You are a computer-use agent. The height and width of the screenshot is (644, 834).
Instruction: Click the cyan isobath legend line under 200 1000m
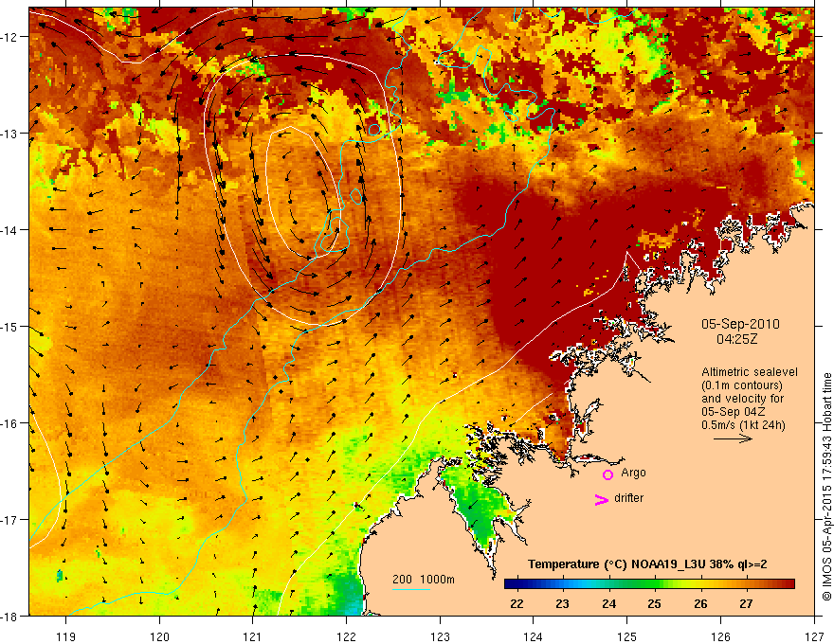click(x=411, y=589)
